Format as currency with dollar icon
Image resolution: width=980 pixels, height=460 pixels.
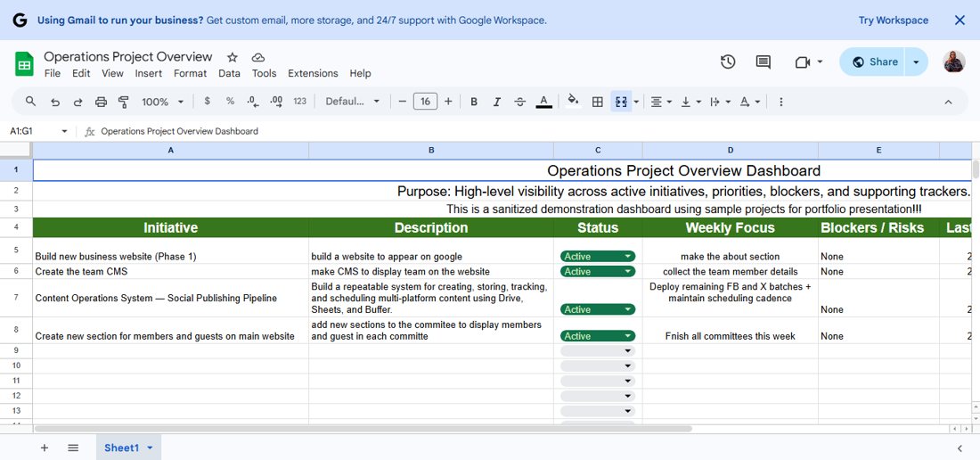208,102
